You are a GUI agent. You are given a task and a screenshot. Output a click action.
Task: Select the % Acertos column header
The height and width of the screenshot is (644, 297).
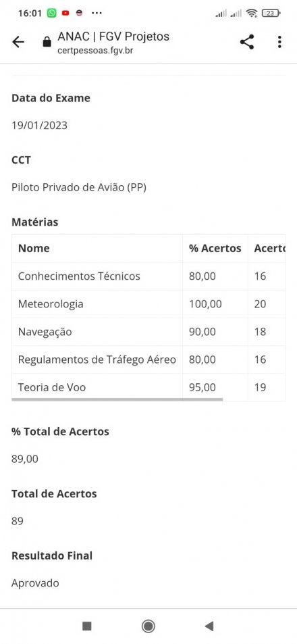(x=215, y=249)
